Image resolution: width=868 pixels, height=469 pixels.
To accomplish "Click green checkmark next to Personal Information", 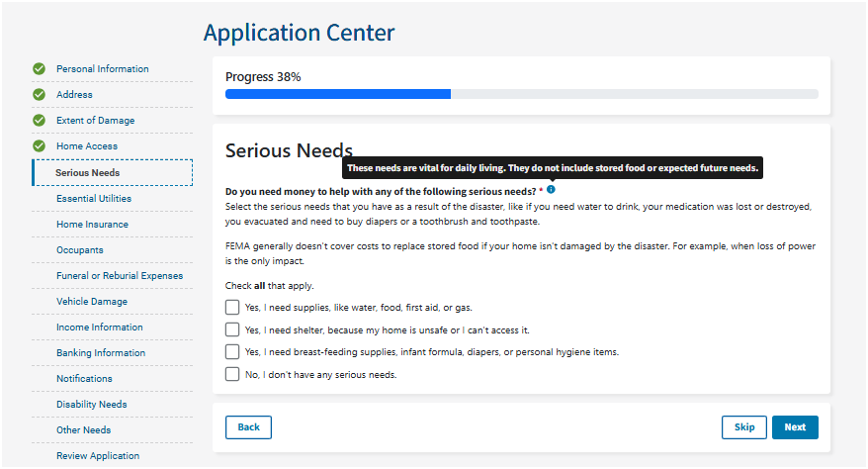I will click(x=39, y=69).
